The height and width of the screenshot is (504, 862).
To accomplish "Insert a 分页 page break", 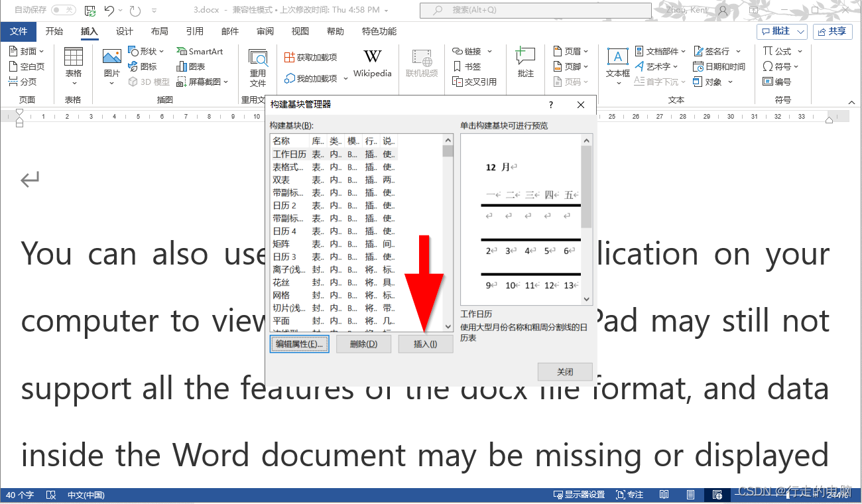I will coord(23,82).
